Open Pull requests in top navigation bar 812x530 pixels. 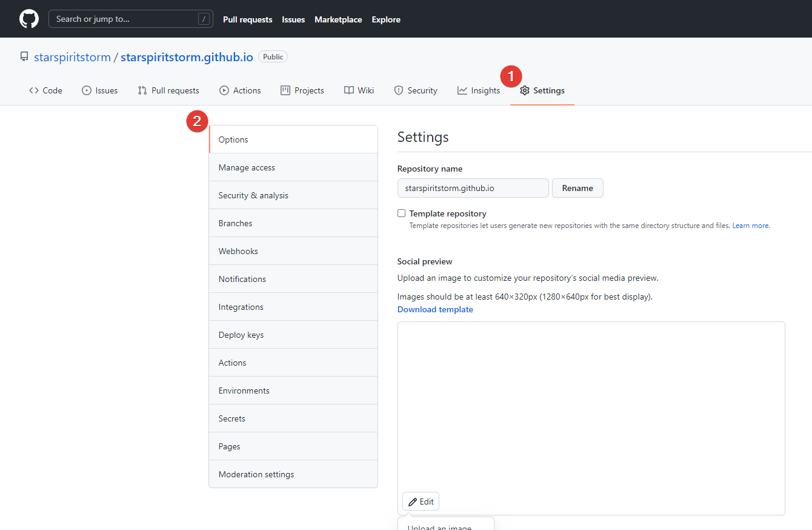(248, 19)
